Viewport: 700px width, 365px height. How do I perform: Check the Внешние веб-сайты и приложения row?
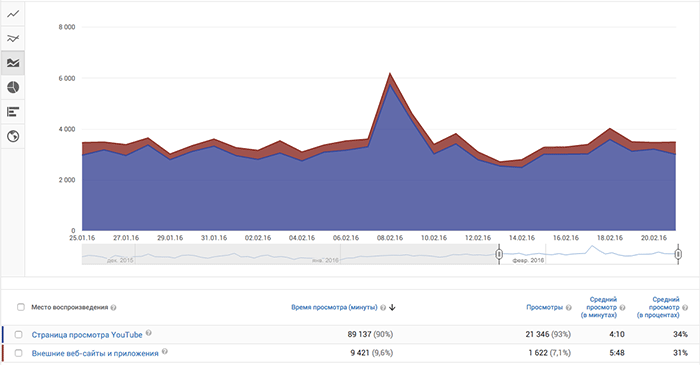18,353
